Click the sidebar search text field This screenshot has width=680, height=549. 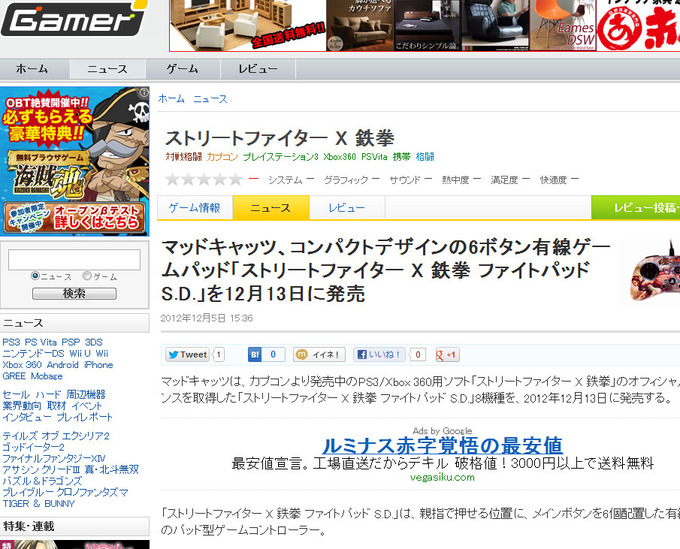(74, 260)
